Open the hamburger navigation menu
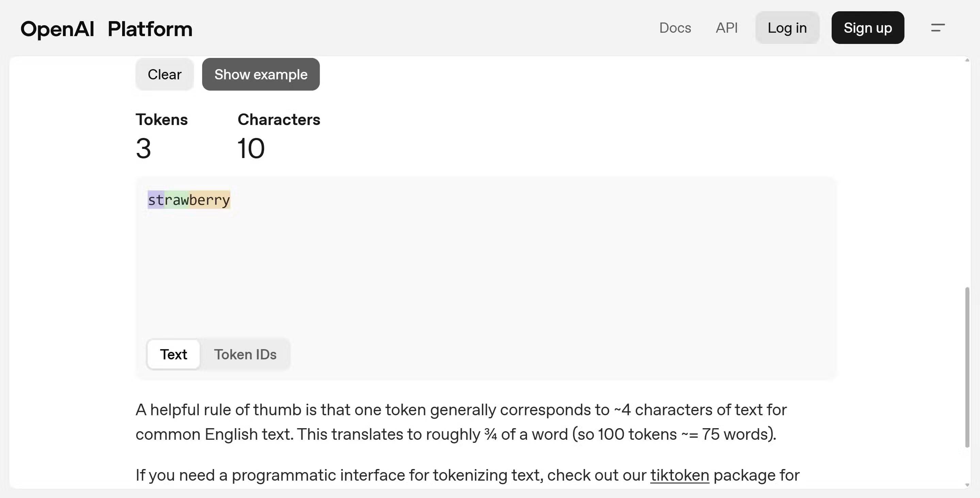The width and height of the screenshot is (980, 498). 938,28
